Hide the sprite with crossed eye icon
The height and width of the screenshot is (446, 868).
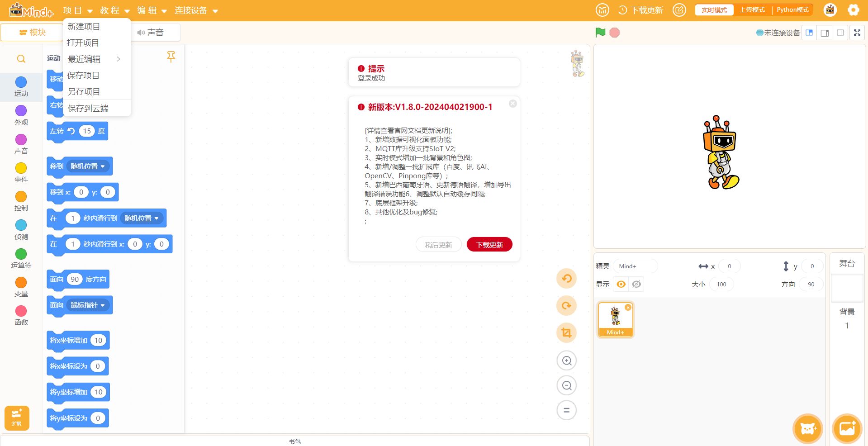[636, 284]
